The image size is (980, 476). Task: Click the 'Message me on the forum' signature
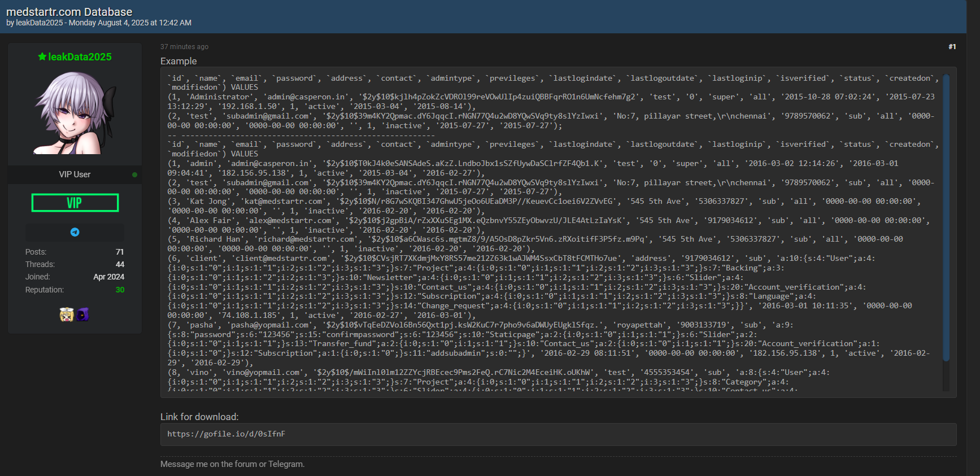pos(232,464)
